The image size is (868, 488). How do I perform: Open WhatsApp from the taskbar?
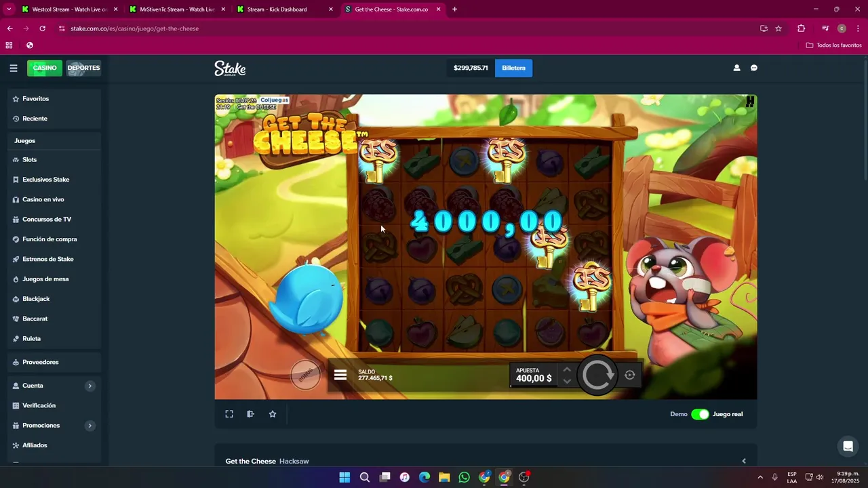click(x=464, y=477)
